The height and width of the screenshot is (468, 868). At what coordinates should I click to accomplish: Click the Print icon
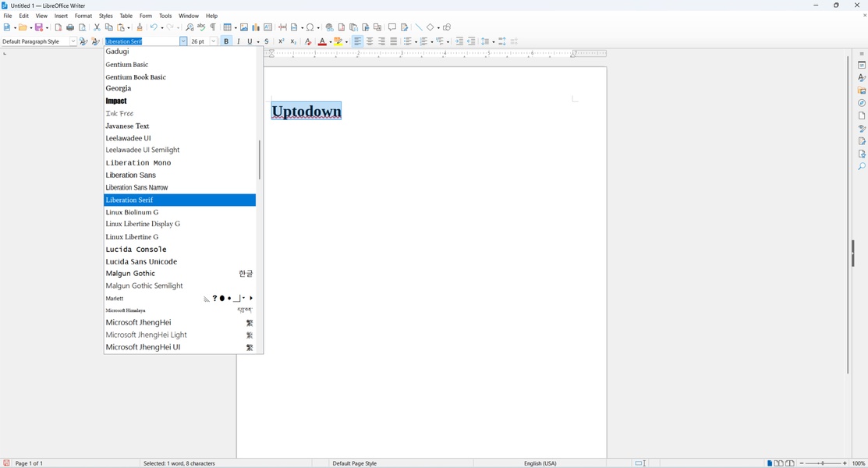coord(70,27)
